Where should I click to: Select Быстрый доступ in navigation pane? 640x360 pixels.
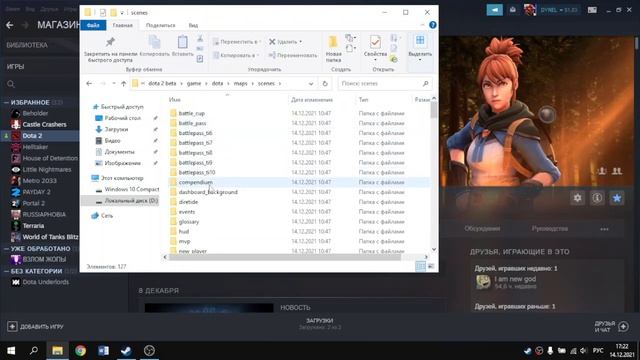(122, 107)
